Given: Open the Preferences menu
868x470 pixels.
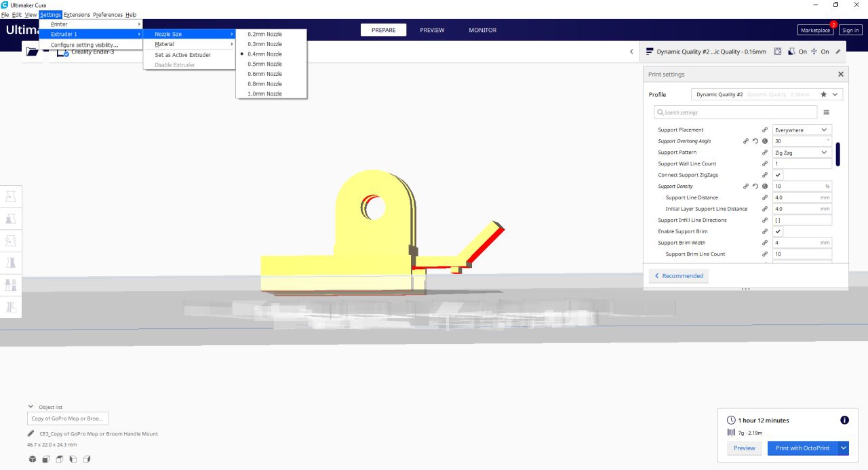Looking at the screenshot, I should click(108, 14).
